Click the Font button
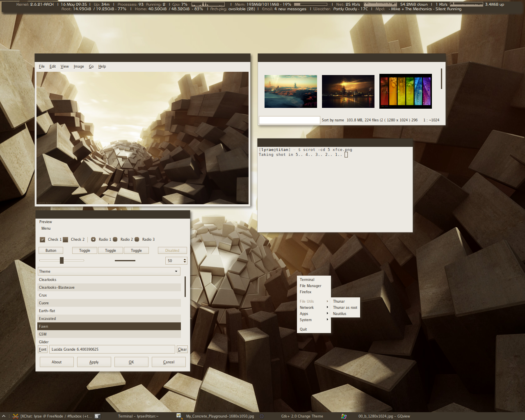The height and width of the screenshot is (420, 525). coord(43,349)
